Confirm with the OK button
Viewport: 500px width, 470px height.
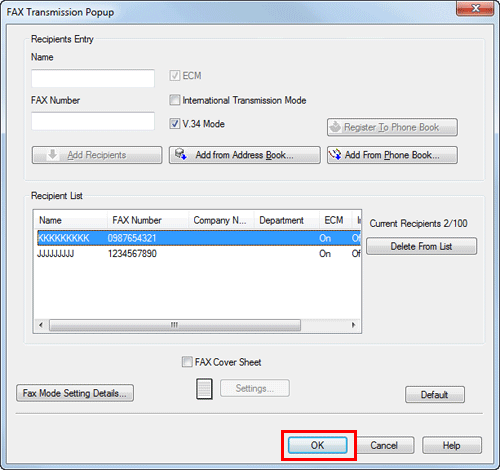click(x=318, y=445)
